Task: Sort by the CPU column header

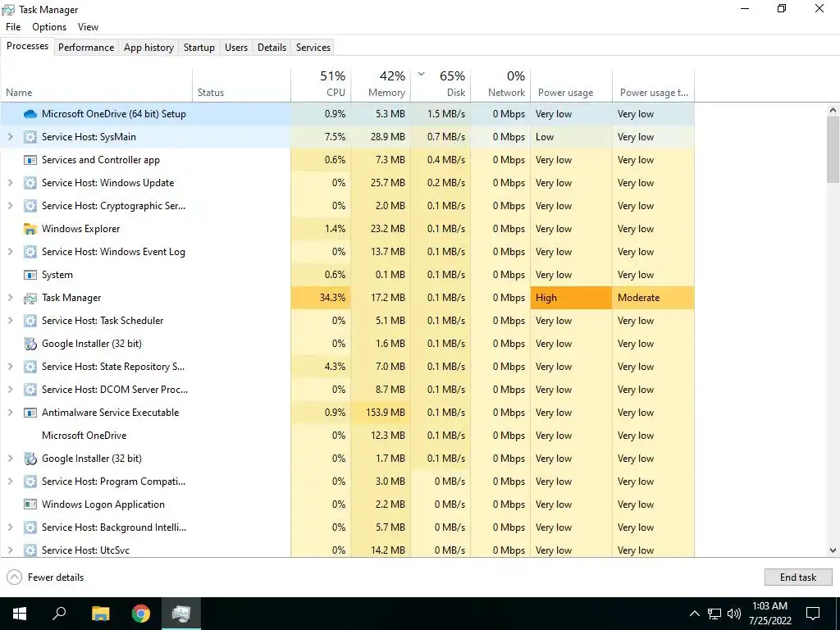Action: point(321,85)
